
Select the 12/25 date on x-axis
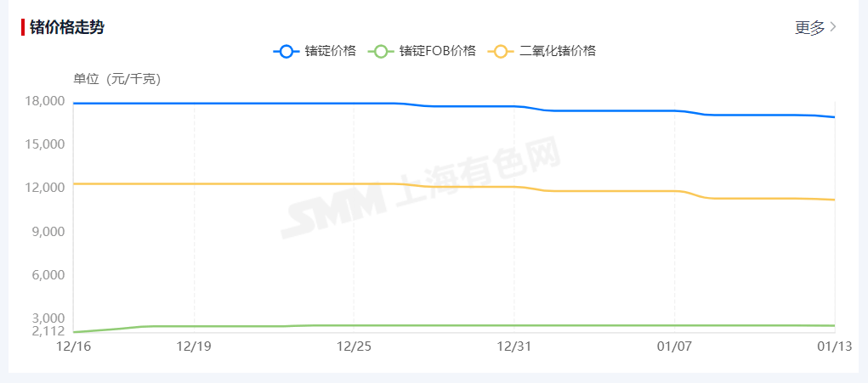(354, 346)
